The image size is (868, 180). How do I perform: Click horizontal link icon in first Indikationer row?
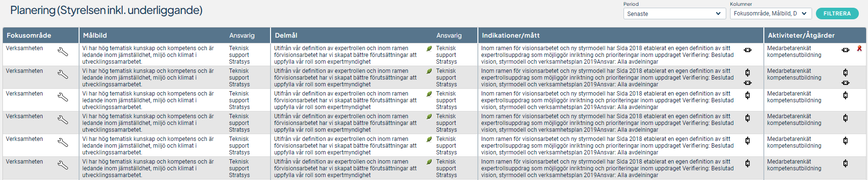pyautogui.click(x=747, y=50)
